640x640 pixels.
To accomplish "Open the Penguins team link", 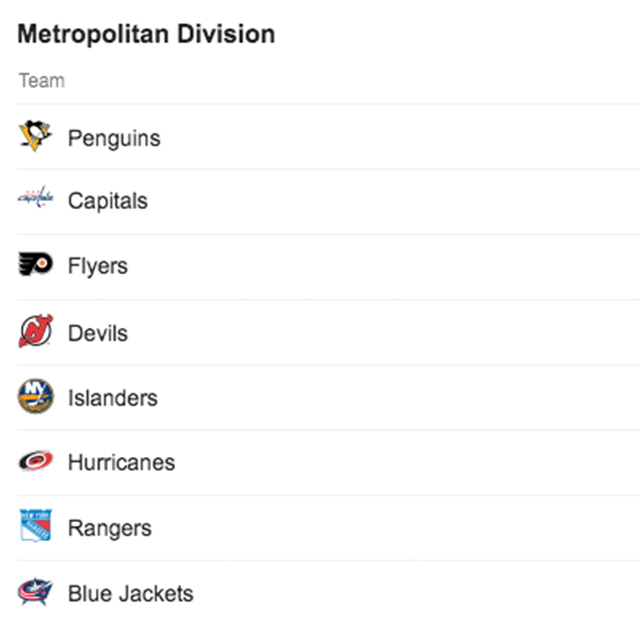I will tap(113, 138).
